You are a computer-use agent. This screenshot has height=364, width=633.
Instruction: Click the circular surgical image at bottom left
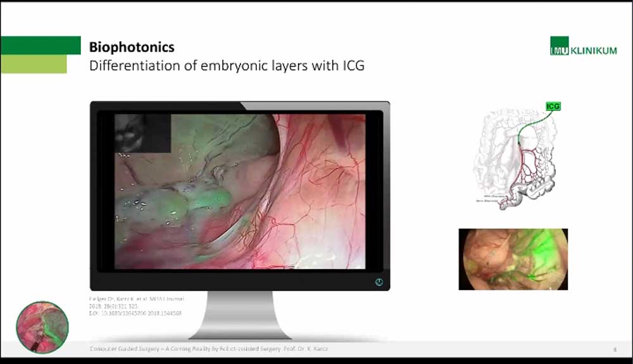click(x=42, y=327)
